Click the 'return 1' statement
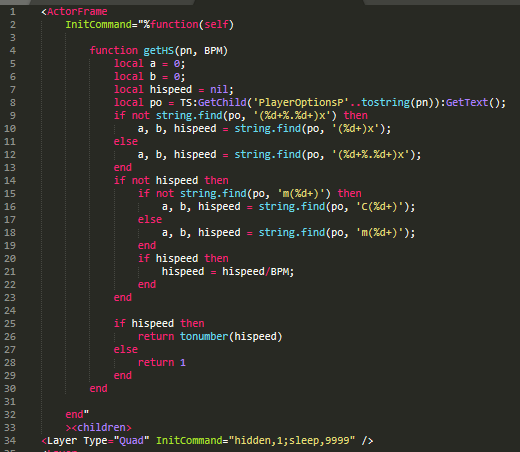Viewport: 520px width, 452px height. tap(162, 363)
